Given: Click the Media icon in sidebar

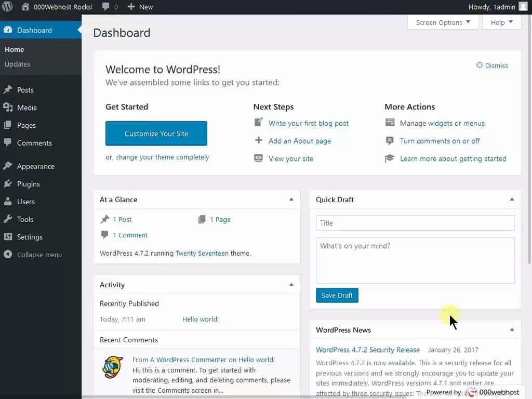Looking at the screenshot, I should point(8,107).
